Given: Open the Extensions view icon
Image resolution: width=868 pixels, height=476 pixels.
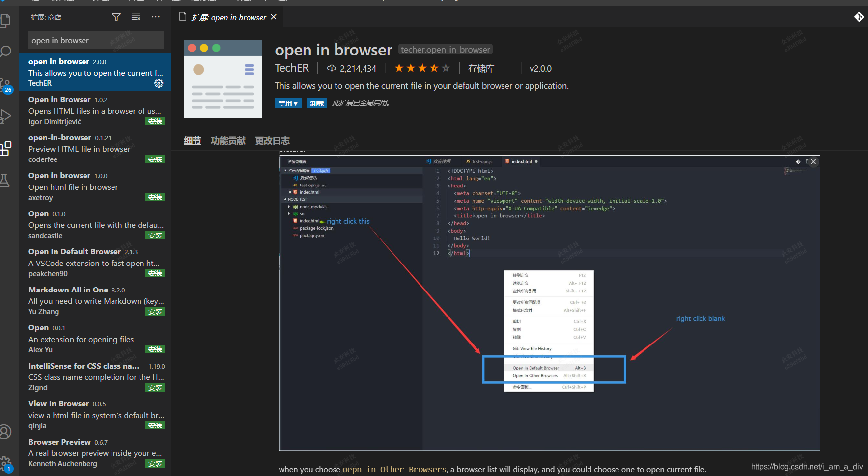Looking at the screenshot, I should [x=5, y=149].
